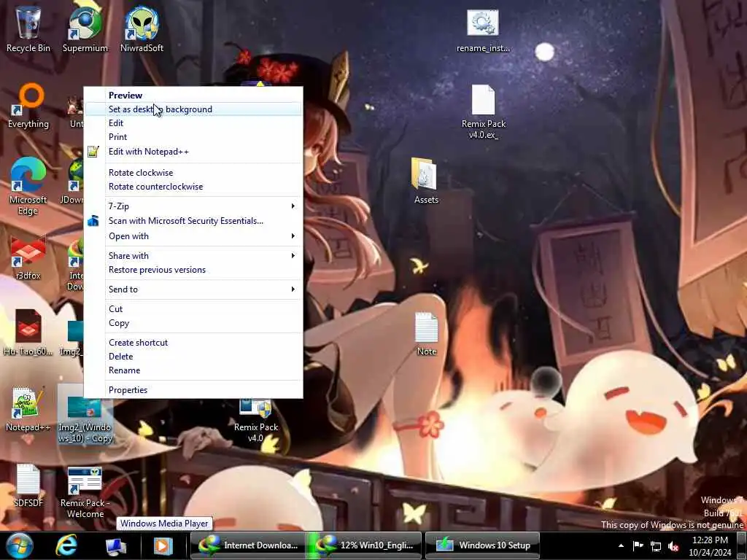
Task: Select the rename_inst batch file icon
Action: (483, 29)
